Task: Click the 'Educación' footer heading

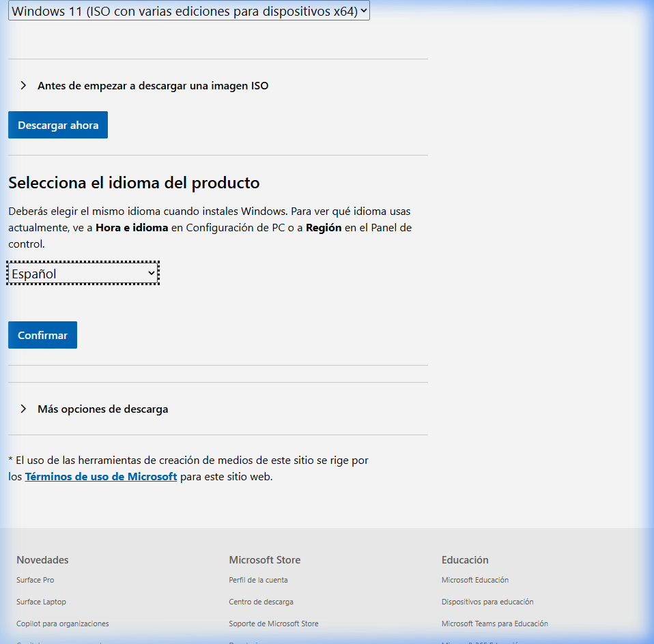Action: pyautogui.click(x=465, y=560)
